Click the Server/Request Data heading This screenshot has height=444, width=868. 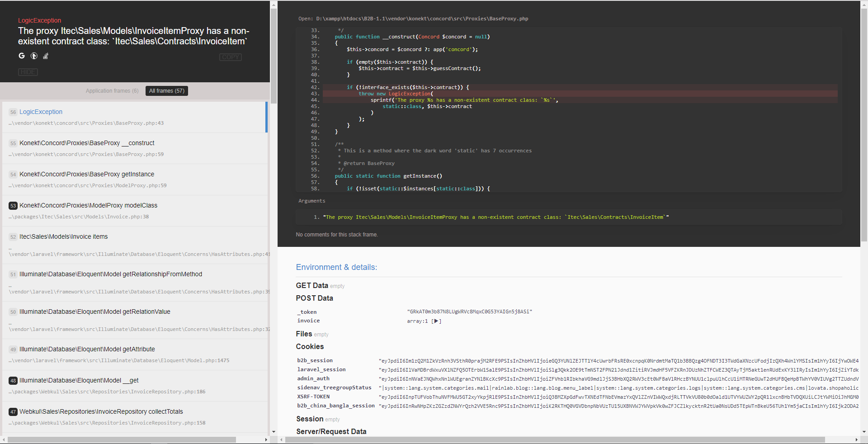(x=331, y=431)
